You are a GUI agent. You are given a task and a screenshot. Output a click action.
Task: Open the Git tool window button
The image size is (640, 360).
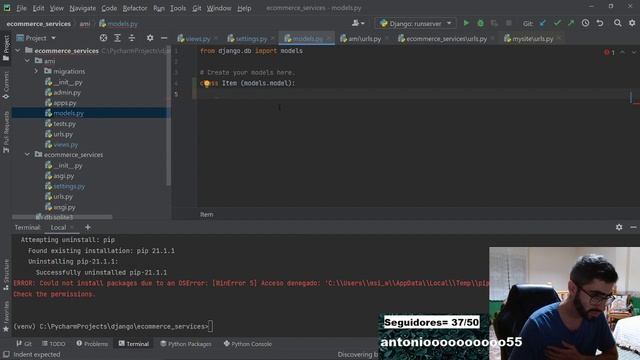(24, 344)
